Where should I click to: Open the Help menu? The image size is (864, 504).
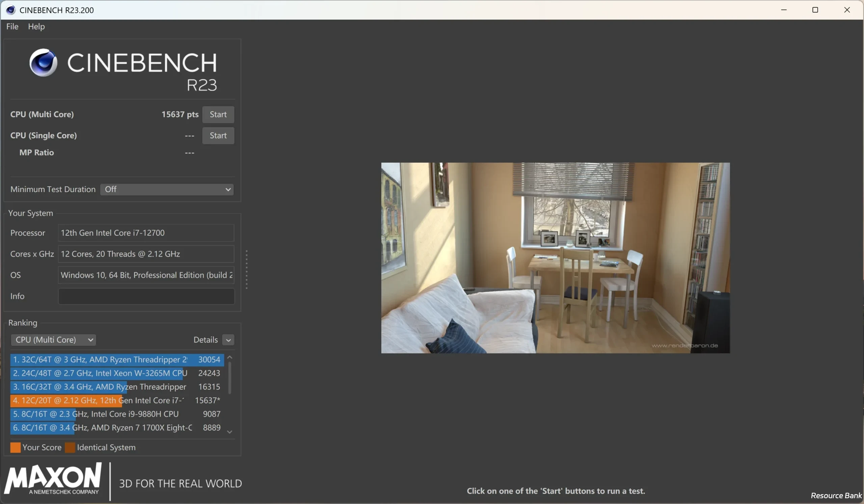[x=36, y=26]
